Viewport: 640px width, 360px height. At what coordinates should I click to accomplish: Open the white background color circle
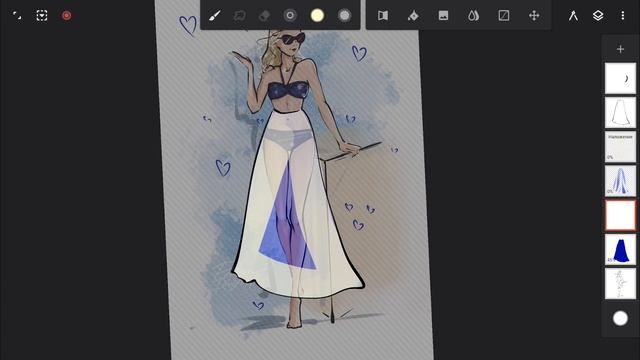point(620,318)
